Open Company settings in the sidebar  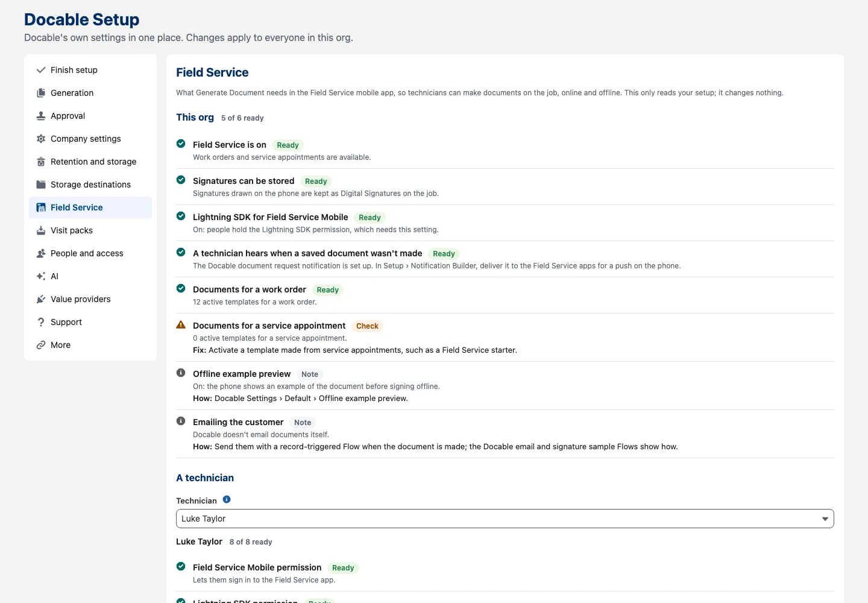(x=90, y=139)
